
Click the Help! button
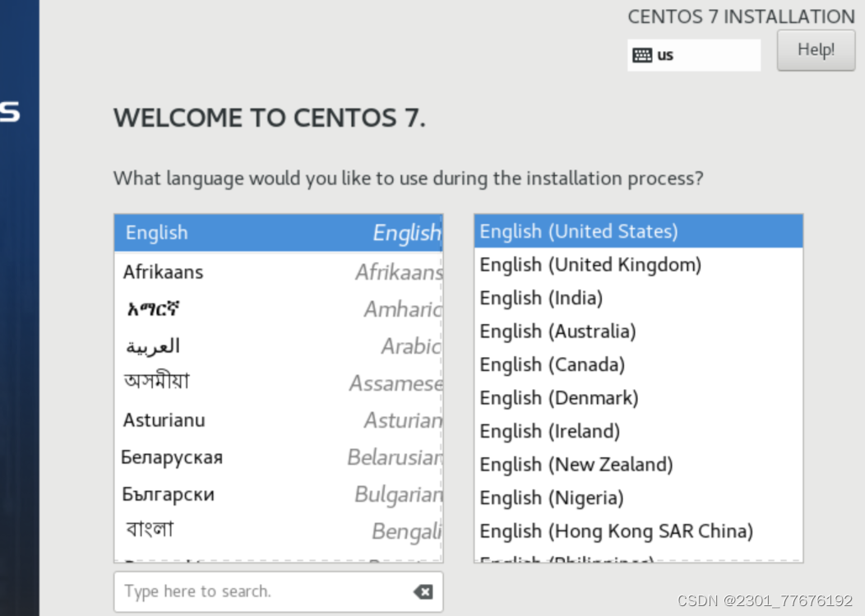[816, 50]
